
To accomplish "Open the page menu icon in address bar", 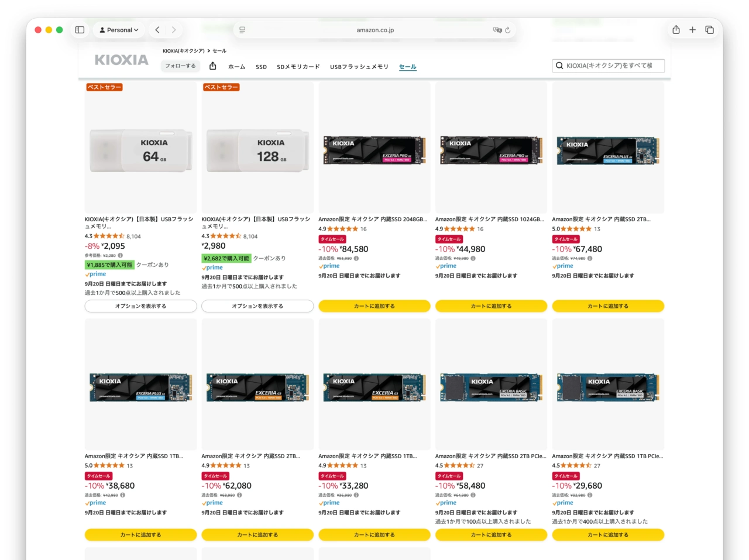I will click(242, 30).
